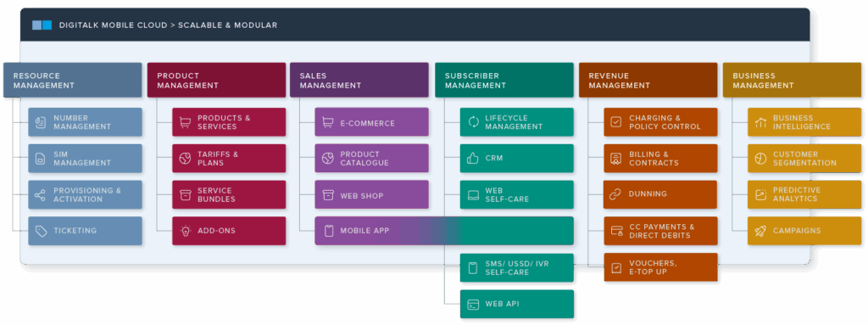
Task: Select the Billing & Contracts tile
Action: coord(660,159)
